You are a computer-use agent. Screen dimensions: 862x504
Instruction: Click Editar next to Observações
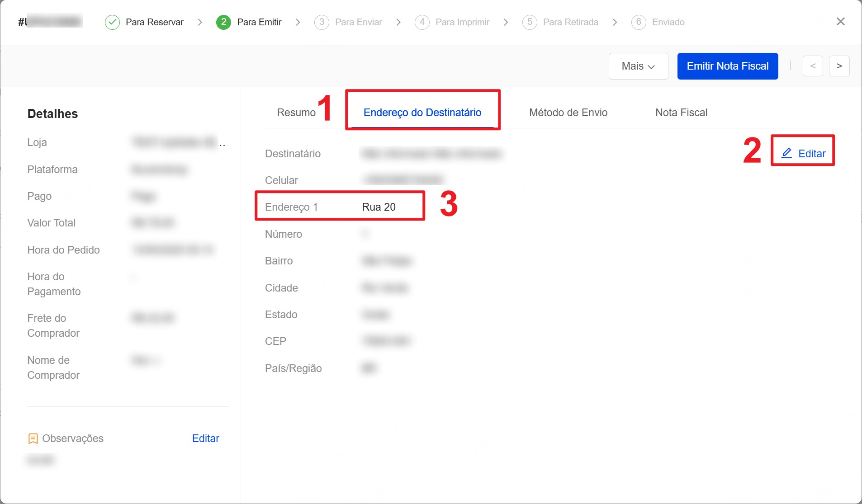point(205,438)
